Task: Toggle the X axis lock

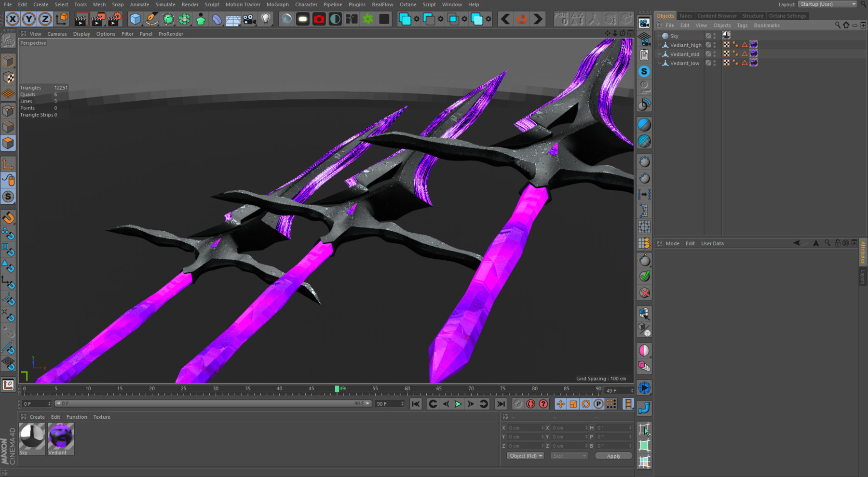Action: tap(13, 19)
